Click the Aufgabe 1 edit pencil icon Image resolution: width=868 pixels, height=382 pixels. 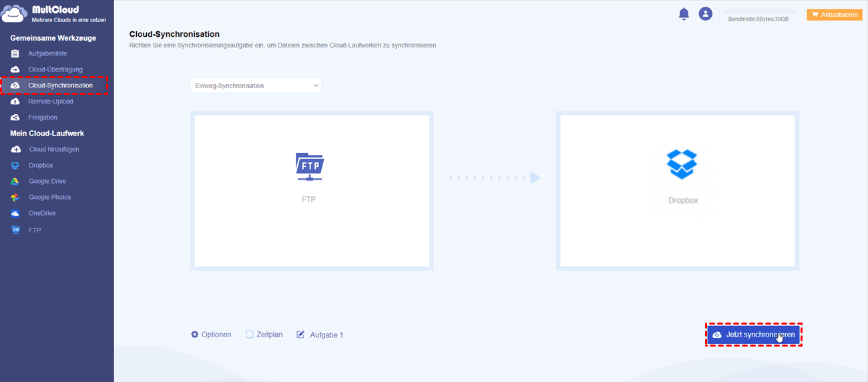(300, 335)
